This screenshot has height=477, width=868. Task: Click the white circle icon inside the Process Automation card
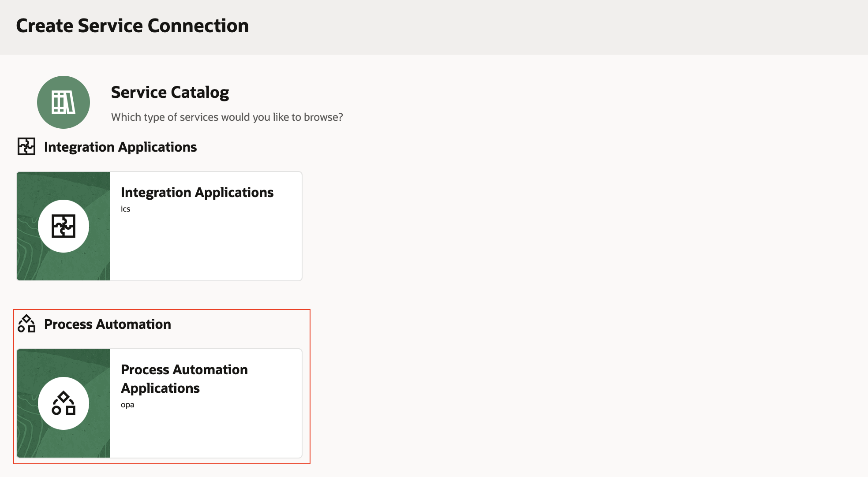pos(63,403)
